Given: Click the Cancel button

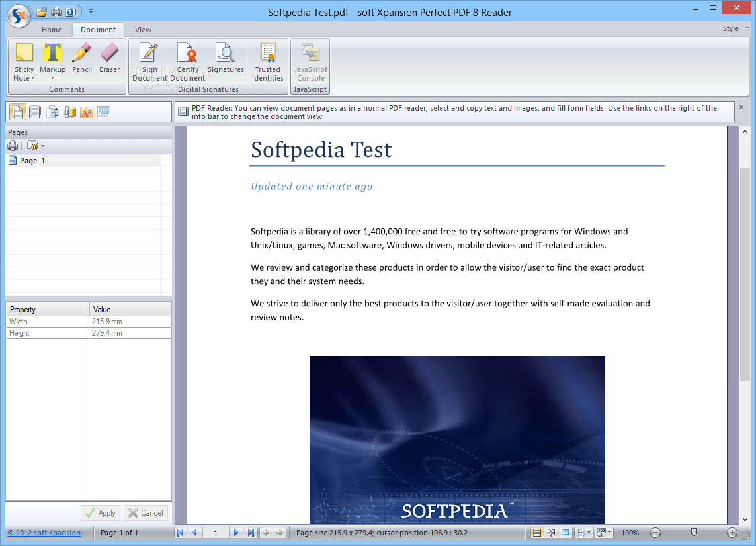Looking at the screenshot, I should pos(146,513).
